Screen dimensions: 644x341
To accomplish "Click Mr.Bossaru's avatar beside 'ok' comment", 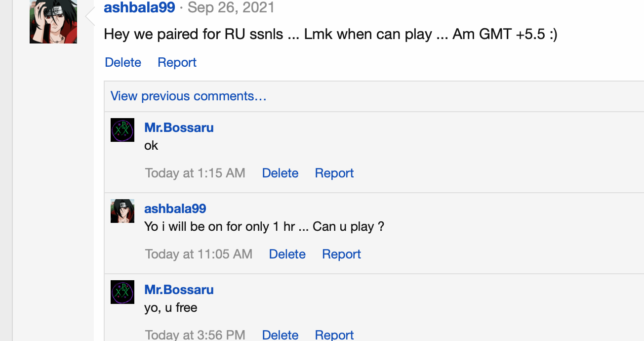I will click(x=122, y=130).
